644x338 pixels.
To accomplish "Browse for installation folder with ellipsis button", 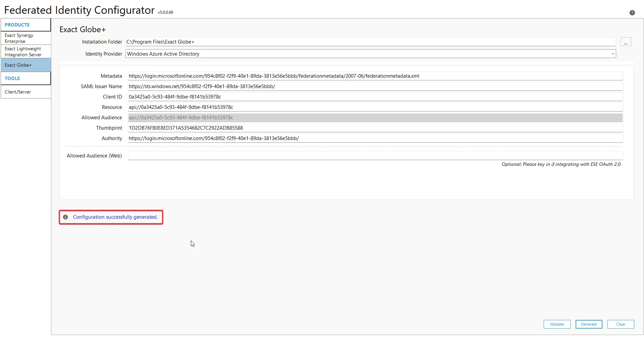I will click(x=626, y=42).
